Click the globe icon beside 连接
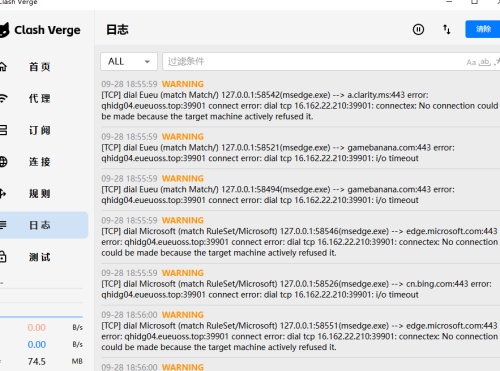The image size is (500, 371). [3, 162]
